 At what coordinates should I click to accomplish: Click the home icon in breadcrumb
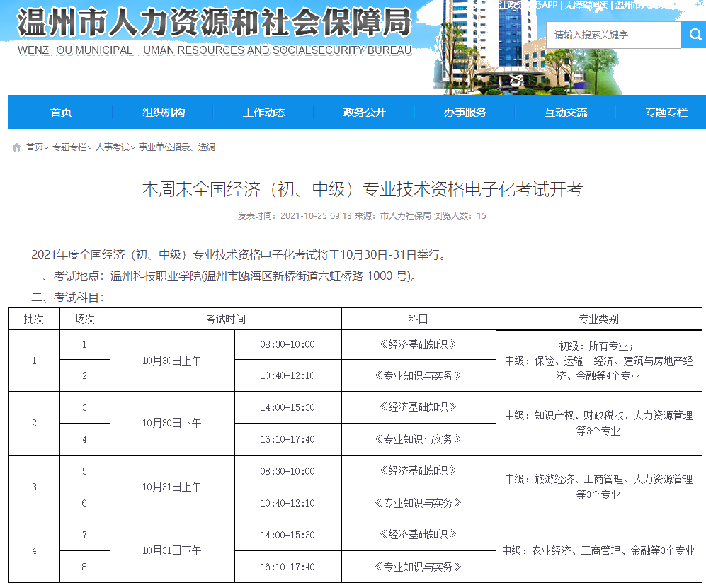pyautogui.click(x=16, y=147)
